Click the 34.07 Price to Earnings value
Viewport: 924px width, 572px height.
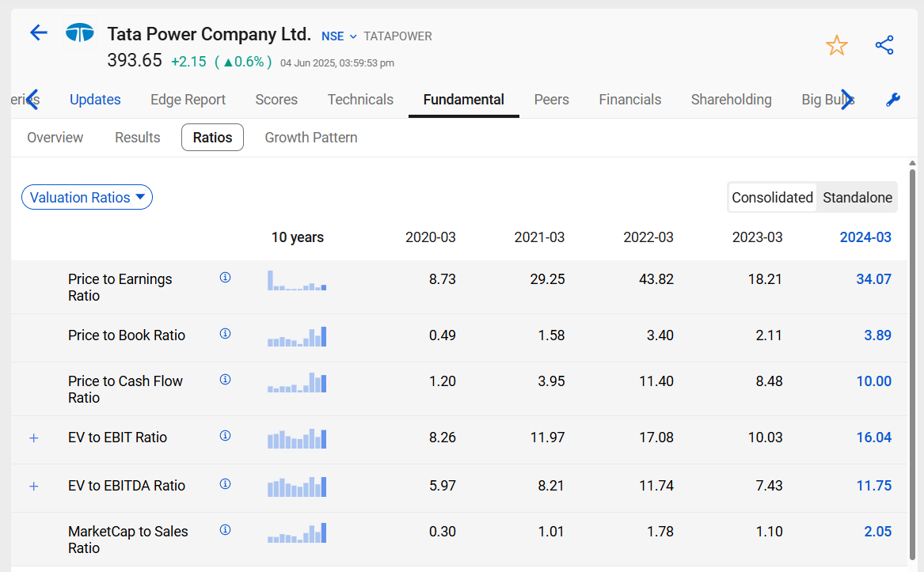point(873,279)
